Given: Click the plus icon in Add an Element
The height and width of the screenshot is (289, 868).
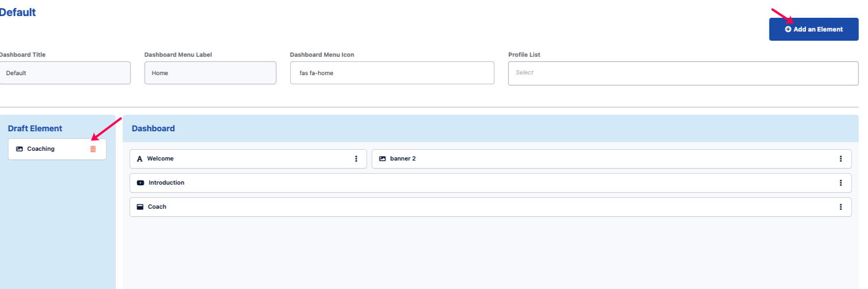Looking at the screenshot, I should pyautogui.click(x=788, y=29).
